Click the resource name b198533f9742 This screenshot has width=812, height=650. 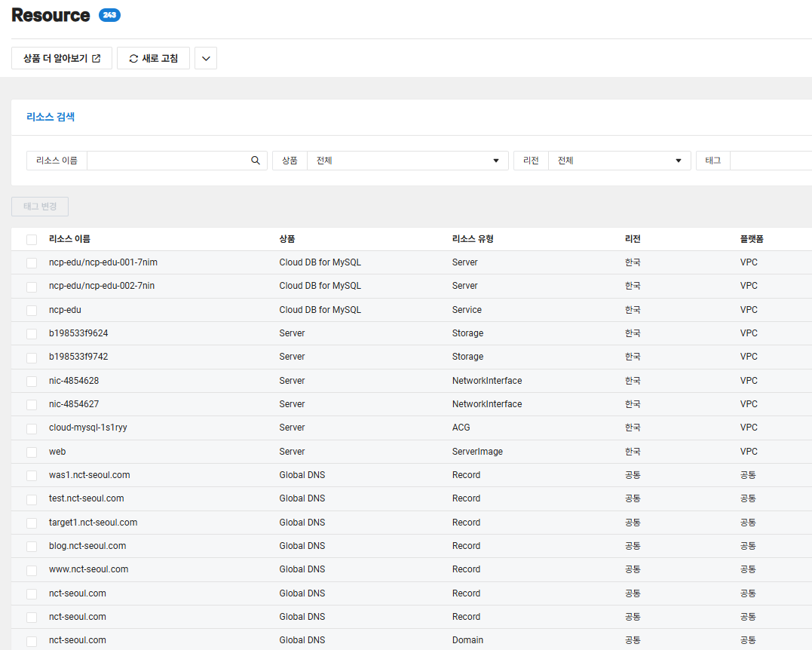coord(78,357)
